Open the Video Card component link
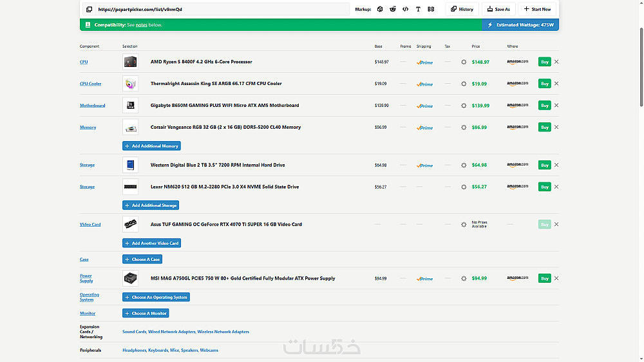The image size is (644, 362). [x=90, y=225]
